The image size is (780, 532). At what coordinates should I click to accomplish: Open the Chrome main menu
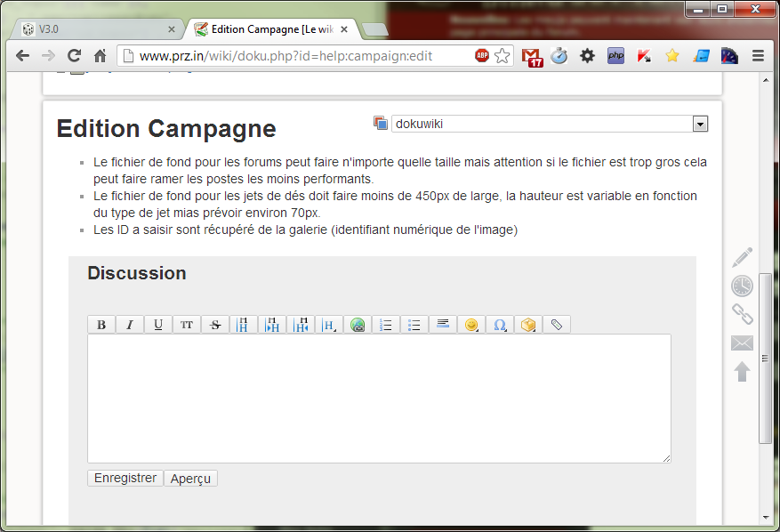coord(758,55)
